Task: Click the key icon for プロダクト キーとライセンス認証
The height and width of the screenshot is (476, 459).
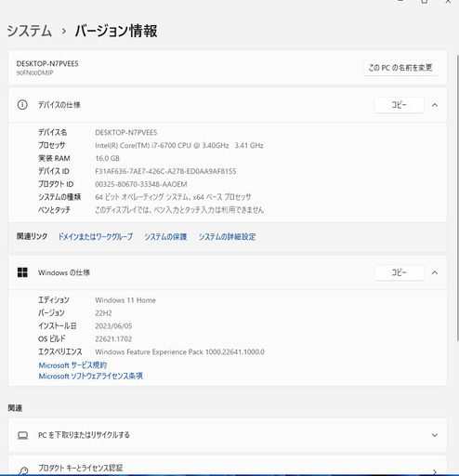Action: click(23, 470)
